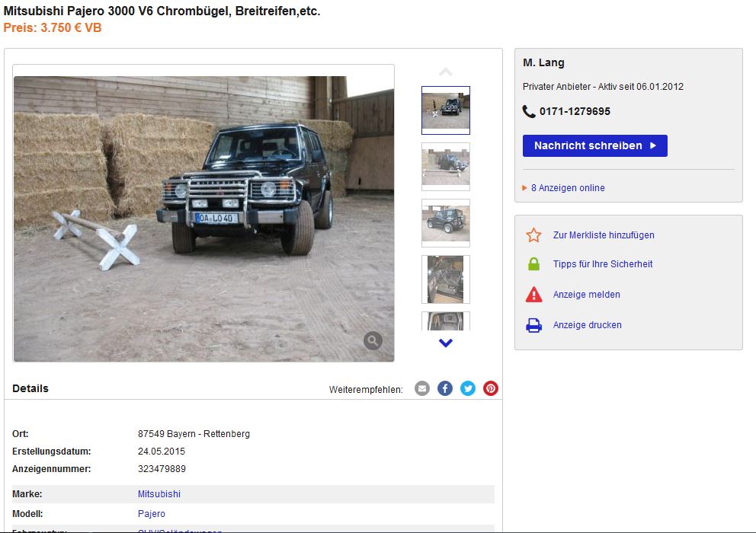Click the printer icon

pyautogui.click(x=533, y=325)
